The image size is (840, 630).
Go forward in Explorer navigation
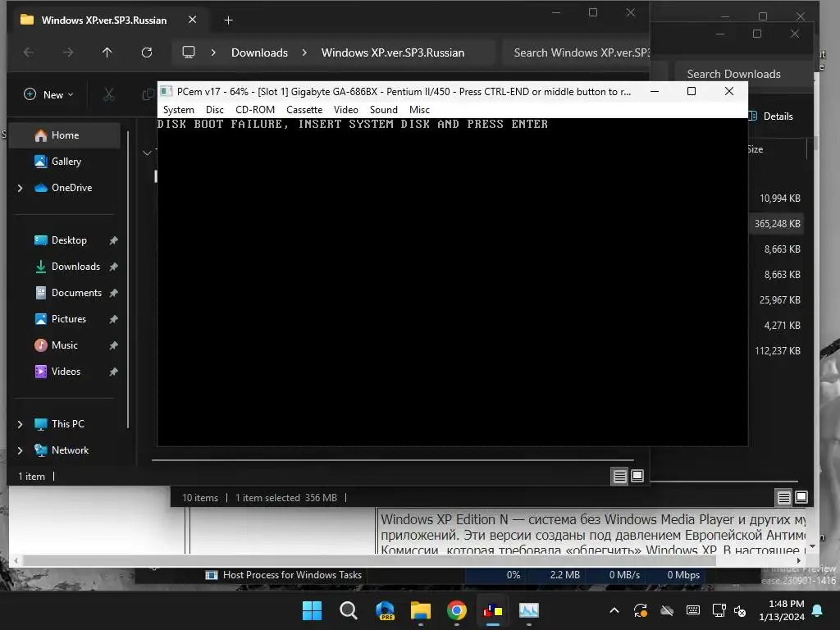pyautogui.click(x=68, y=52)
